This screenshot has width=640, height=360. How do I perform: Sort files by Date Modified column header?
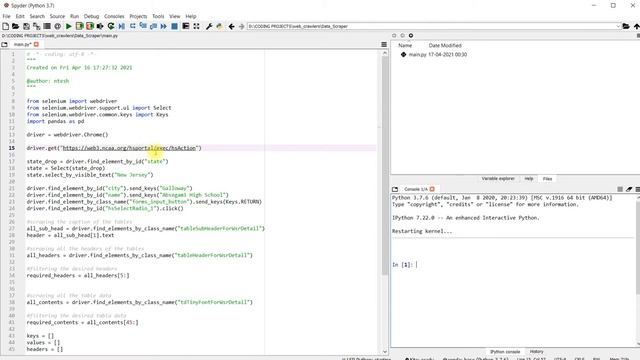[x=445, y=46]
